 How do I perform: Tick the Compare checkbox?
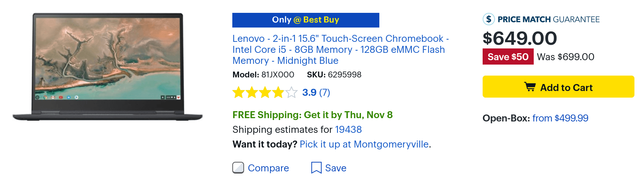(238, 168)
